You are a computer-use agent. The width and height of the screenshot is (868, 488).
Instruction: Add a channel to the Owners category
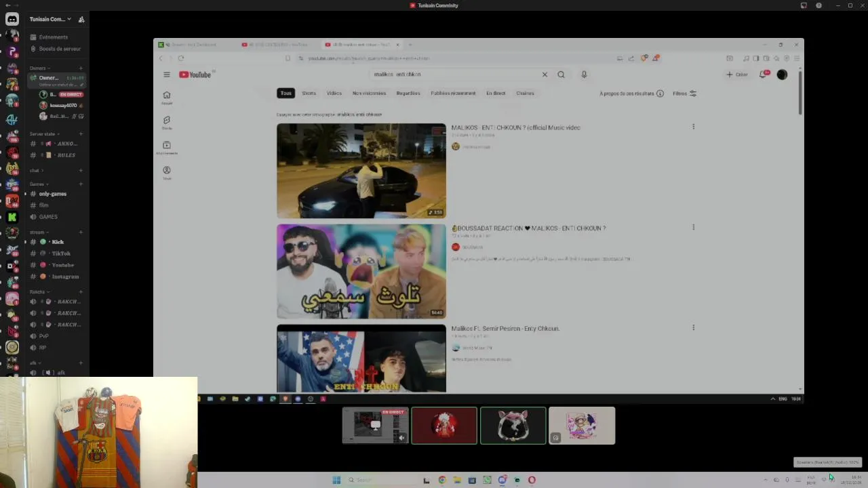tap(81, 68)
